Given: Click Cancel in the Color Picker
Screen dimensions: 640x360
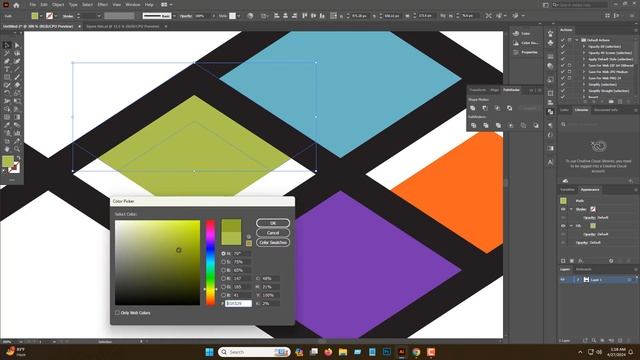Looking at the screenshot, I should [273, 233].
